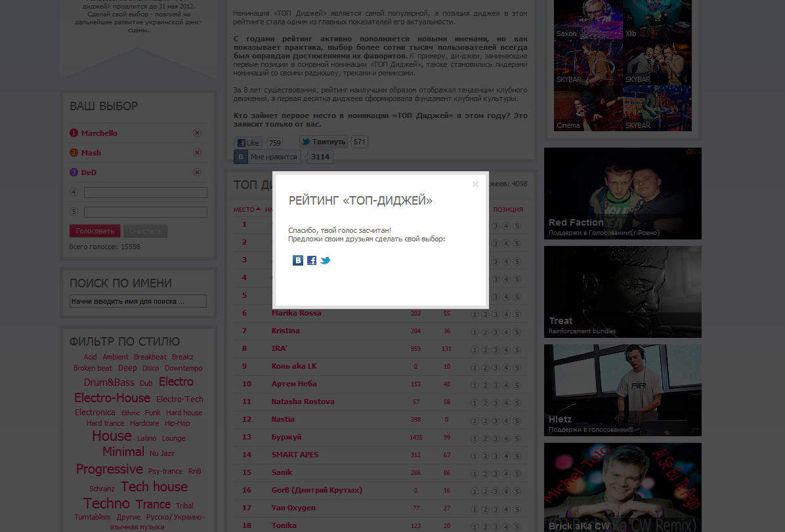Viewport: 785px width, 532px height.
Task: Remove Mash from your selection
Action: [x=198, y=153]
